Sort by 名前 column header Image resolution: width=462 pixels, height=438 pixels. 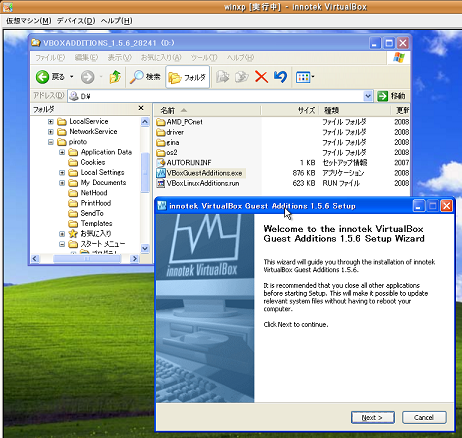click(x=207, y=110)
